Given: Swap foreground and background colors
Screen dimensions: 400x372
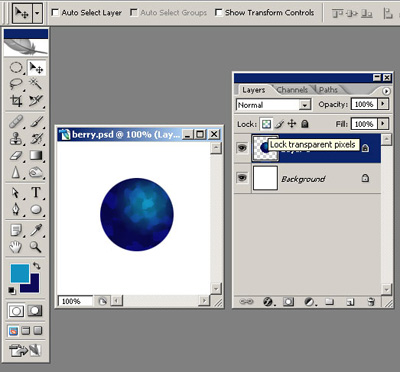Looking at the screenshot, I should (x=36, y=266).
